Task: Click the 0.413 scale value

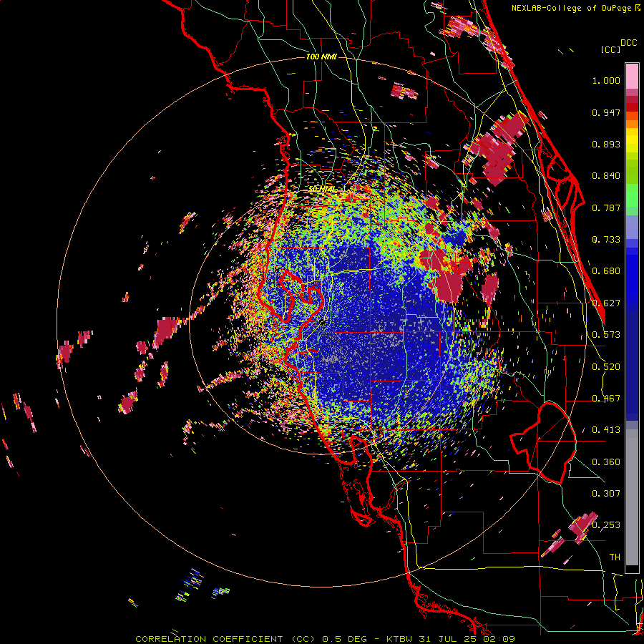Action: pos(606,430)
